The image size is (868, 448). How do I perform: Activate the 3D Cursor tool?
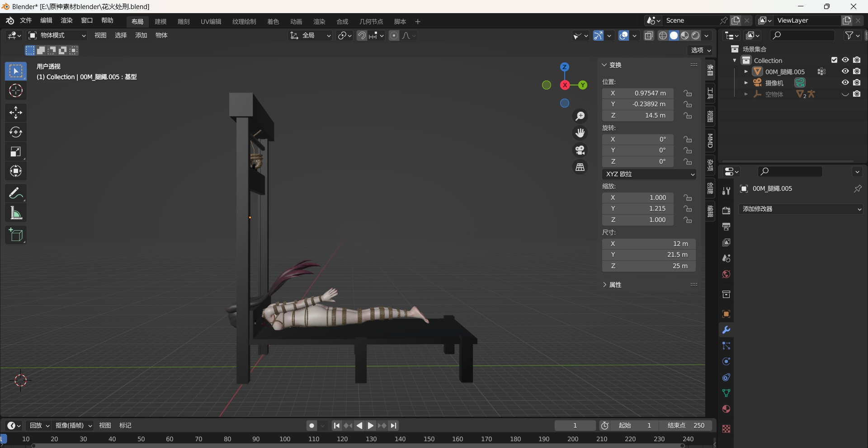(x=16, y=91)
